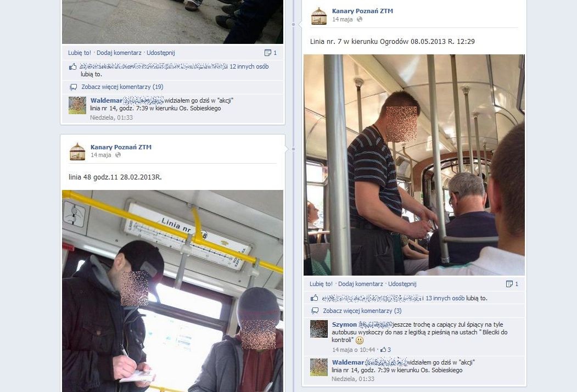Click Udostępnij under the tram photo

(402, 284)
